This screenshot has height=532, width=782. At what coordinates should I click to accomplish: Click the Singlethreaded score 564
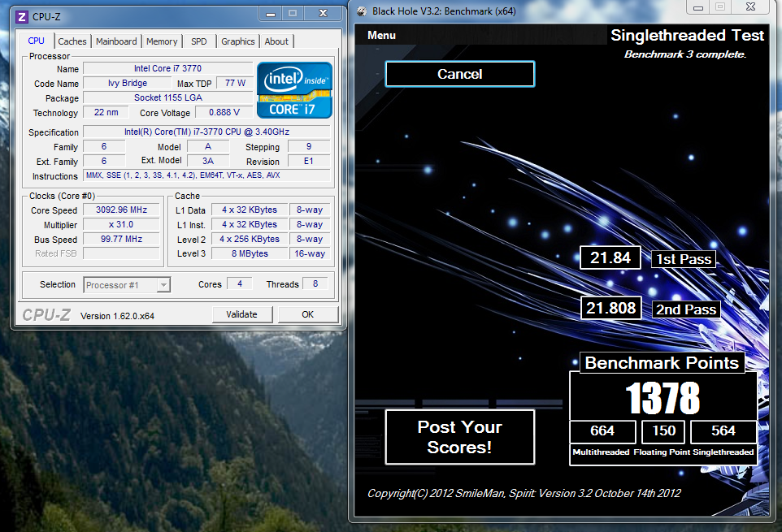coord(723,431)
